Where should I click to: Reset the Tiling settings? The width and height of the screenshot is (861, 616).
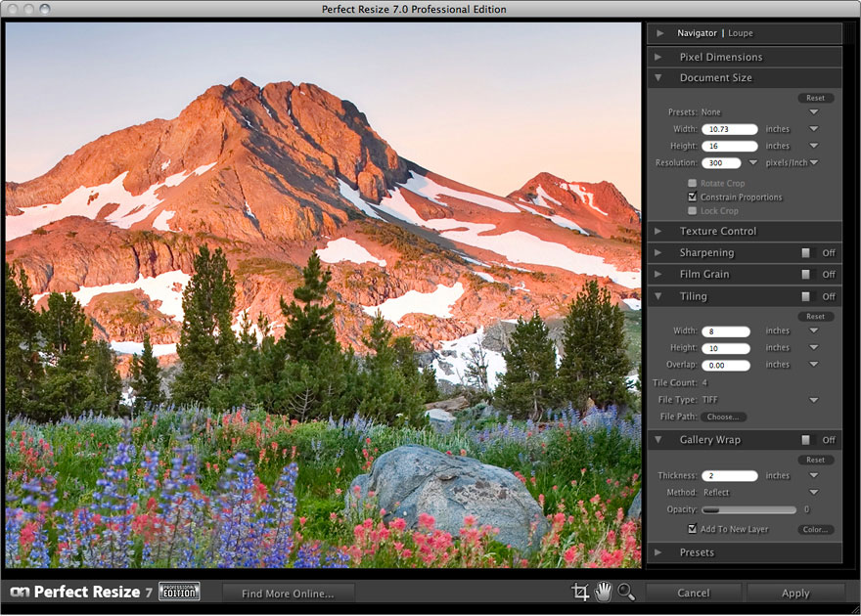coord(815,317)
